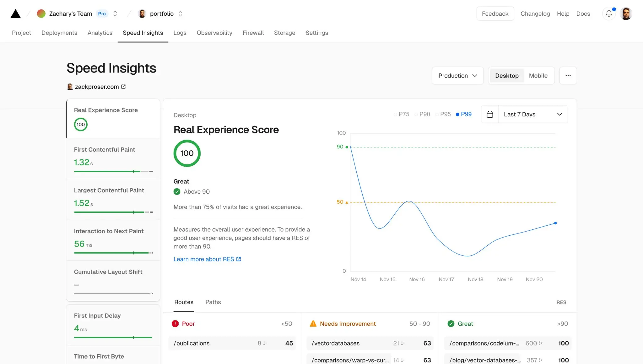This screenshot has width=643, height=364.
Task: Click the Feedback button
Action: [x=495, y=13]
